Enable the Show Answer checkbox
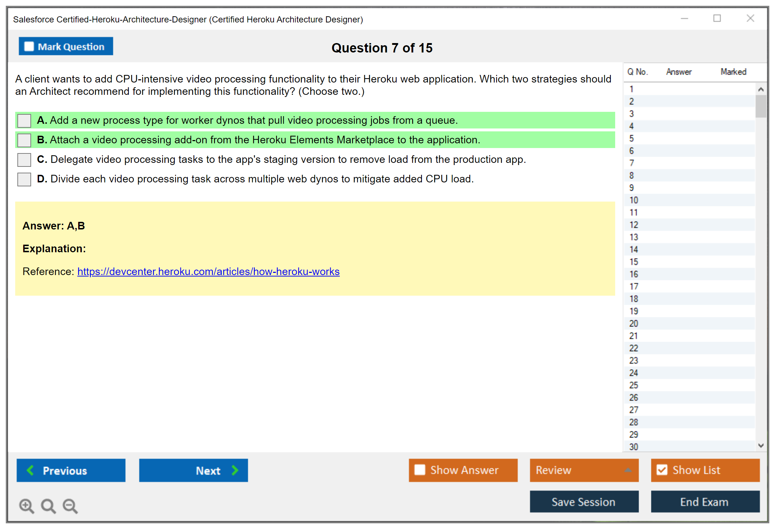The height and width of the screenshot is (532, 778). (x=420, y=470)
